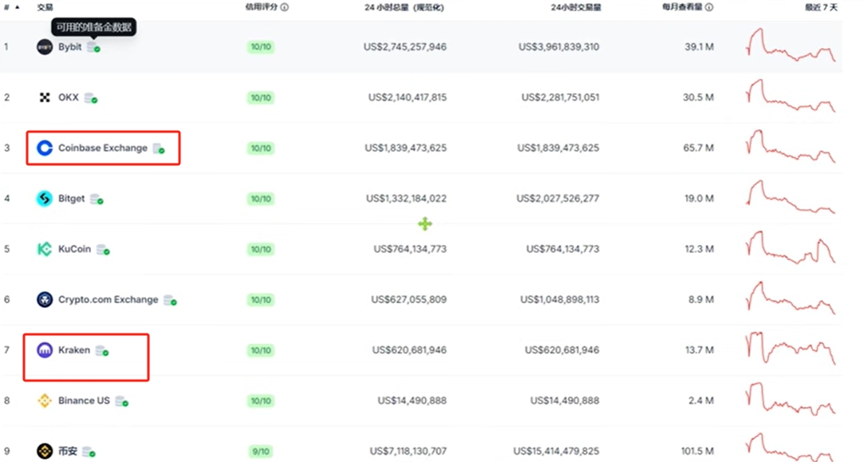The image size is (868, 462).
Task: Sort by 每月查看量 column header
Action: pyautogui.click(x=683, y=7)
